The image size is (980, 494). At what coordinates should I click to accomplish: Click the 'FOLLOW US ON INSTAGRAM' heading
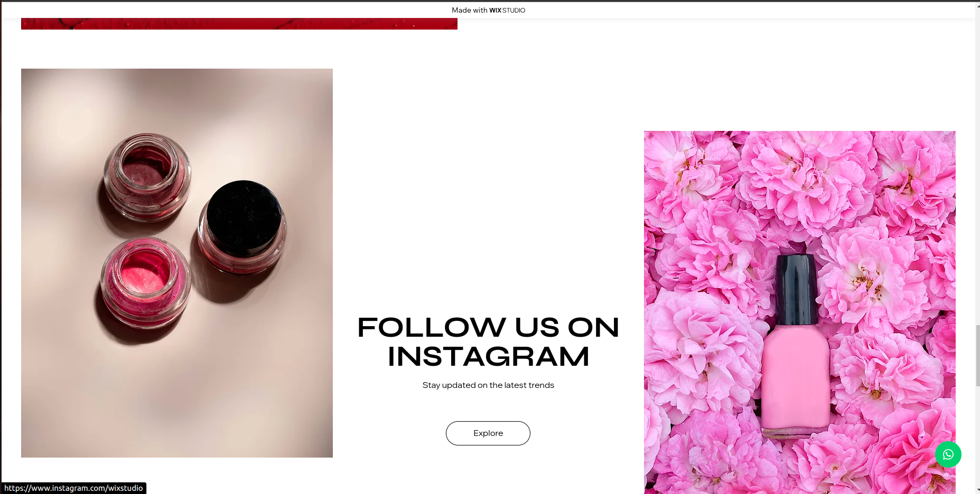tap(488, 341)
